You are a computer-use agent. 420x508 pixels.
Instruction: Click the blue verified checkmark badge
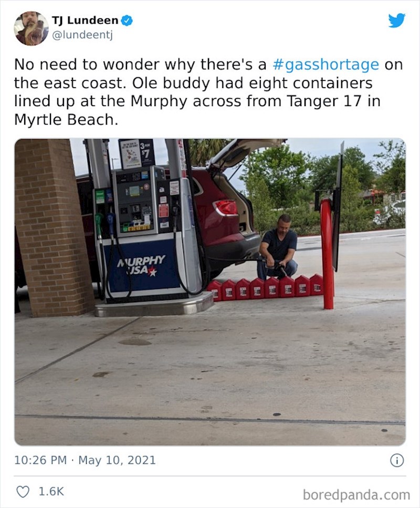(x=127, y=20)
